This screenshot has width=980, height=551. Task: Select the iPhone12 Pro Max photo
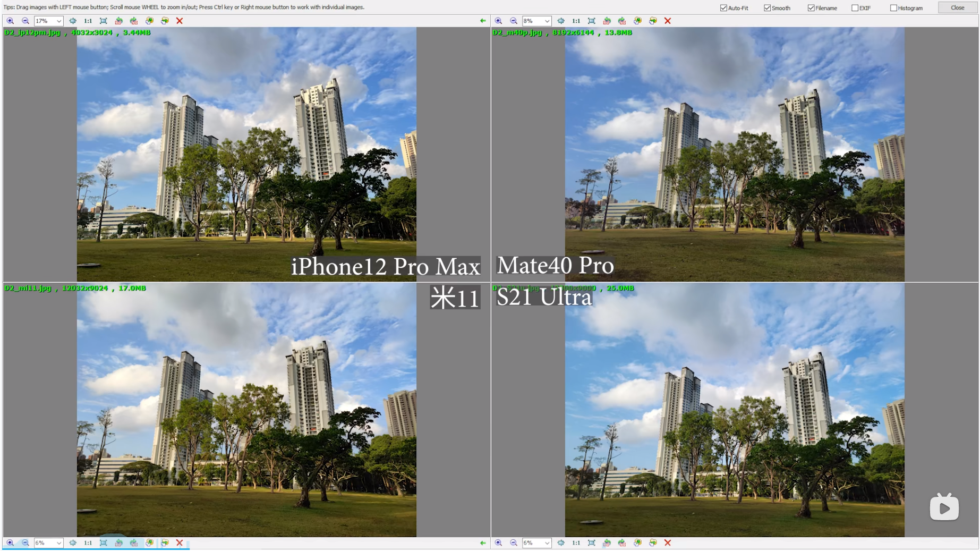pyautogui.click(x=246, y=154)
